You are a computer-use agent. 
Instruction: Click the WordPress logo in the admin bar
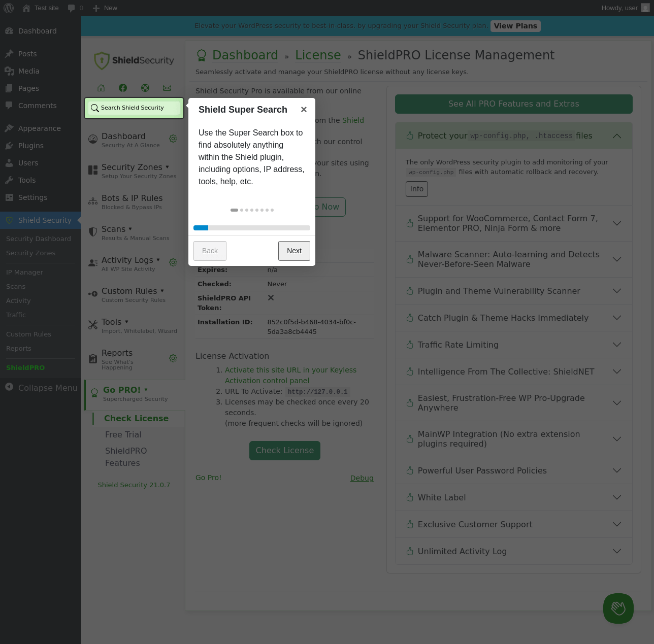[x=9, y=8]
